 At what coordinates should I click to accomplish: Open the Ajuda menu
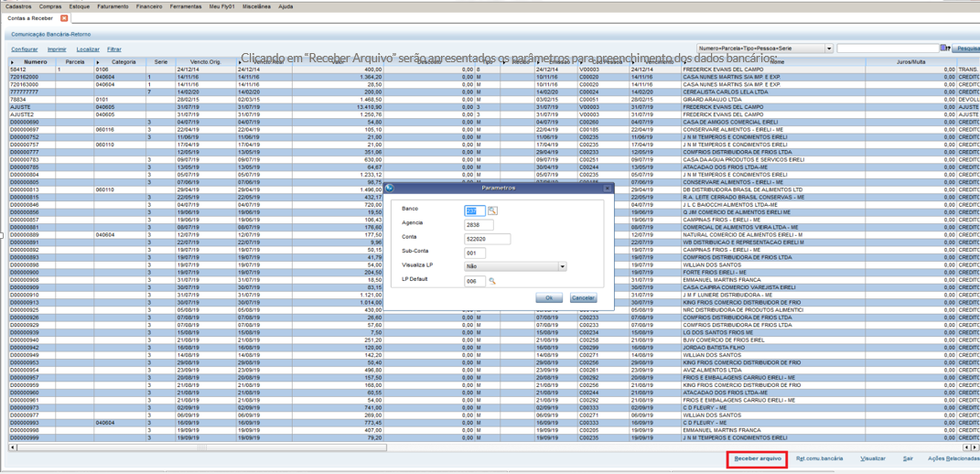click(x=285, y=6)
